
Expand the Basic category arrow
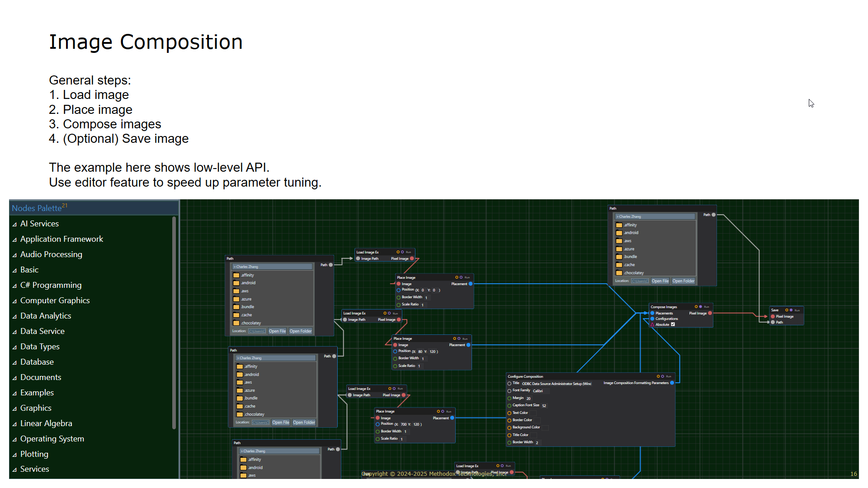[14, 270]
